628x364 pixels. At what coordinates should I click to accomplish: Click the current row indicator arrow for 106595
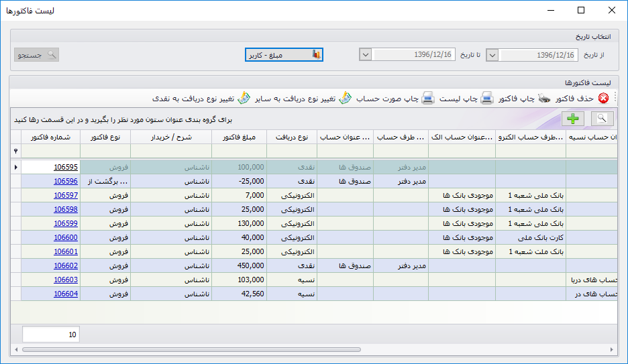tap(15, 167)
